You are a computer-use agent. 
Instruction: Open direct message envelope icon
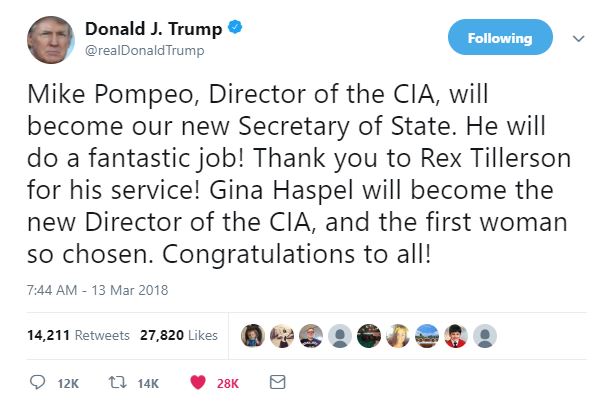[x=278, y=382]
